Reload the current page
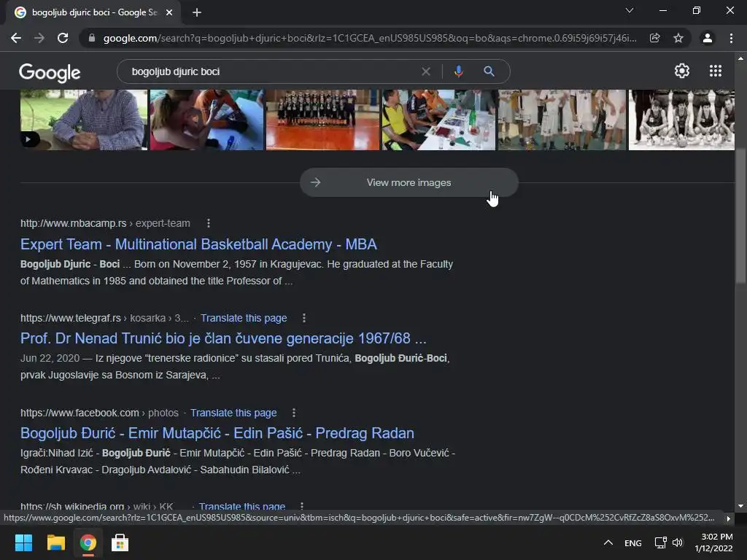 63,38
